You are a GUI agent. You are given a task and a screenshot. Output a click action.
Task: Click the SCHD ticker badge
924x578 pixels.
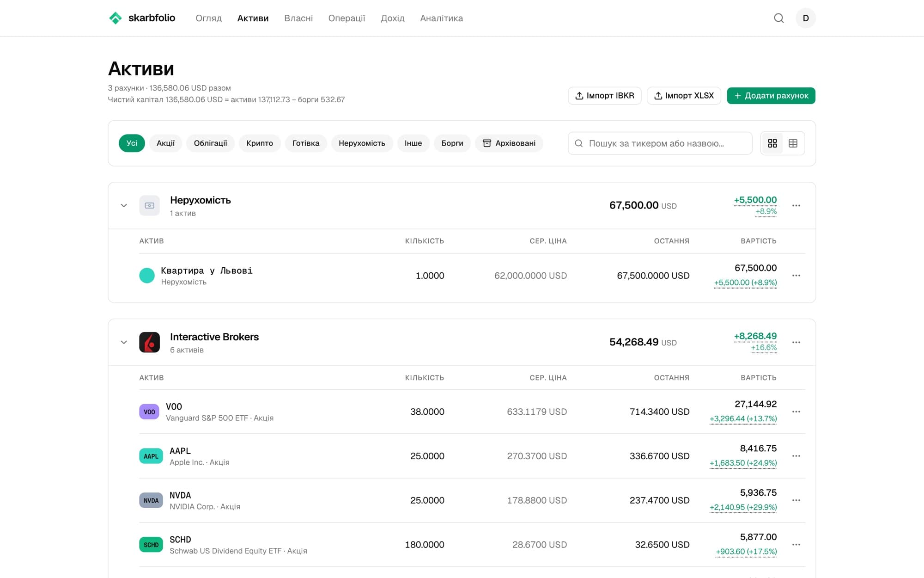(x=151, y=545)
